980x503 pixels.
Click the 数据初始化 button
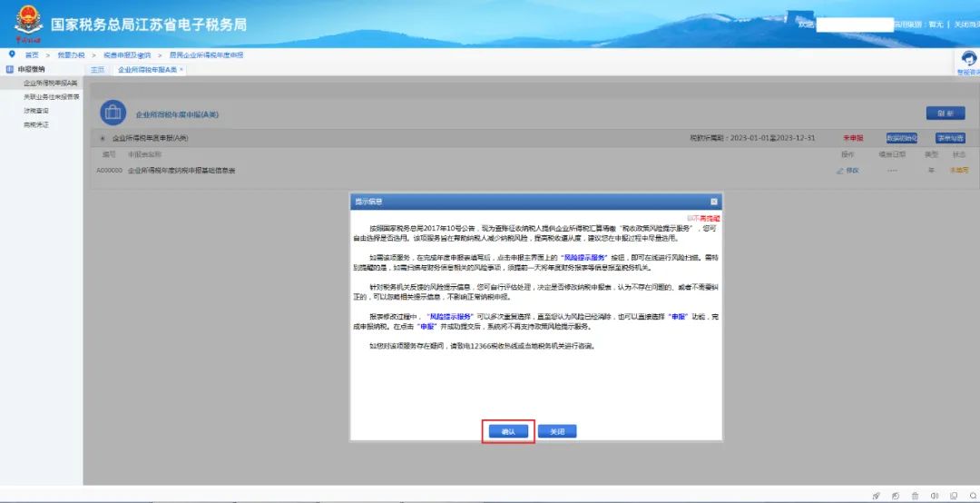(901, 138)
